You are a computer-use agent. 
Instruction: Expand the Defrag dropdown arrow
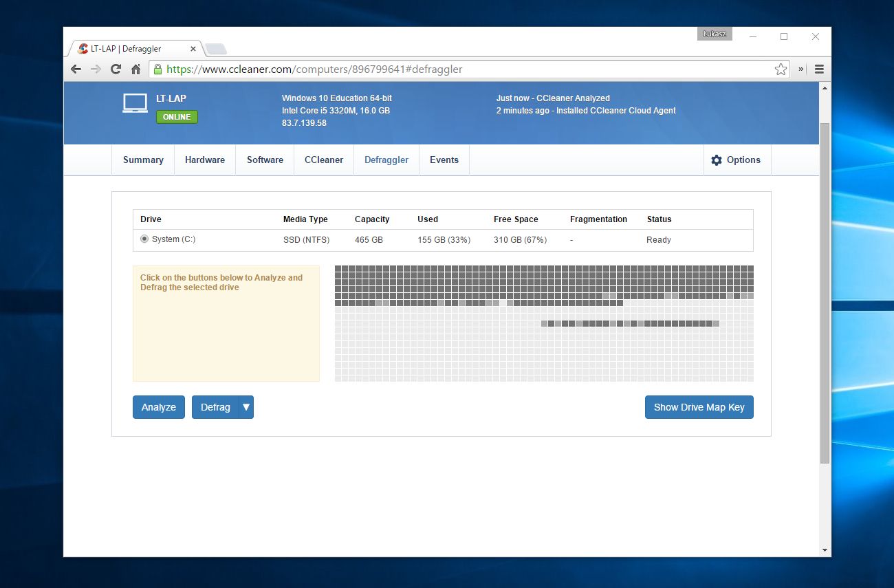246,407
